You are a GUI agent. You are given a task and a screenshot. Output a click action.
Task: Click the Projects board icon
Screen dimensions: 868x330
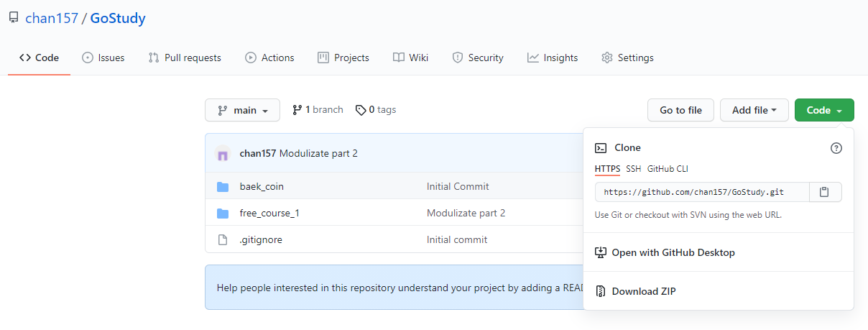point(323,58)
